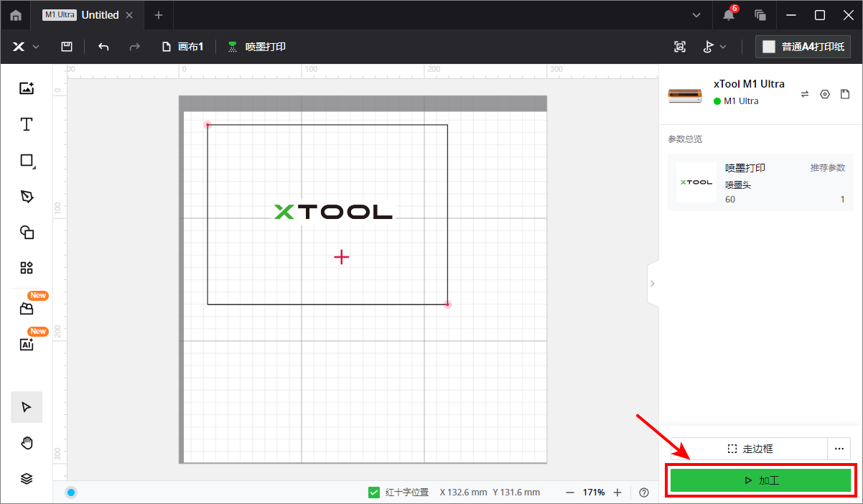
Task: Uncheck the 红十字位置 checkbox
Action: click(374, 493)
